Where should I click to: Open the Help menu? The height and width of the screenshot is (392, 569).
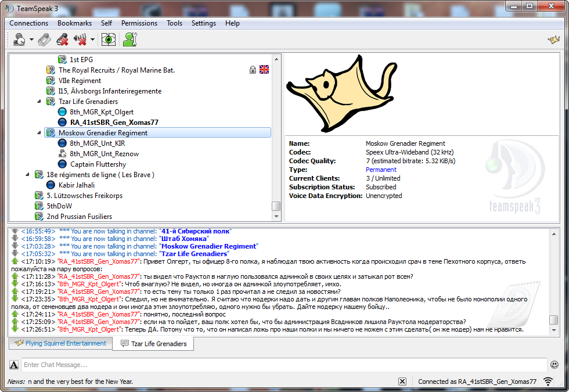pyautogui.click(x=232, y=23)
